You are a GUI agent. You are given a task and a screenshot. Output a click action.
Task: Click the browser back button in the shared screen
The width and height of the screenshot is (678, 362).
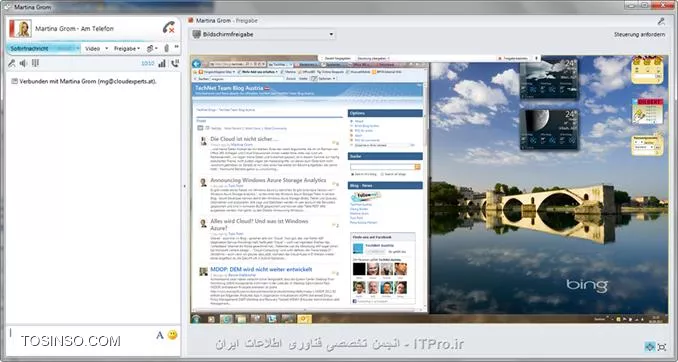coord(196,63)
